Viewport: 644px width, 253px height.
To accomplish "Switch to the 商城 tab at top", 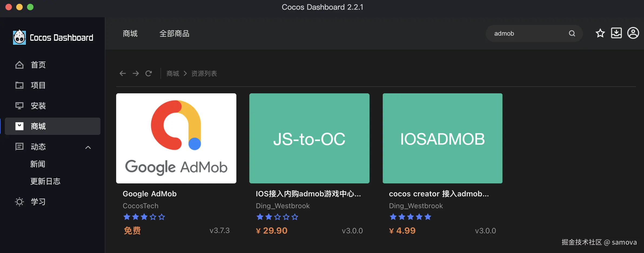I will [x=130, y=33].
